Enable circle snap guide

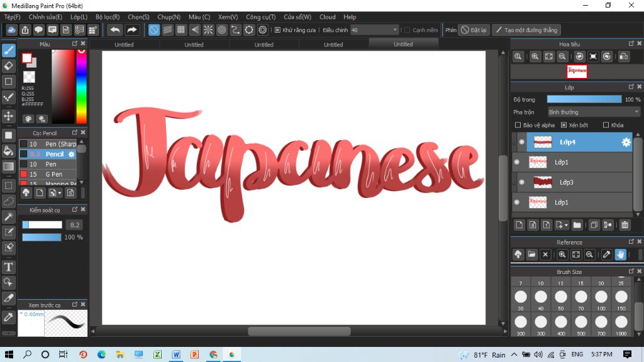[x=222, y=30]
